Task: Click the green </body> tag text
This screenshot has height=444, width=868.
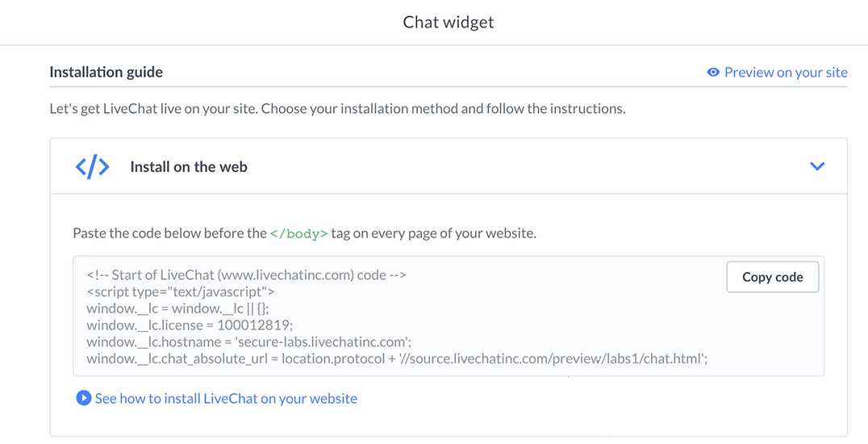Action: pos(298,233)
